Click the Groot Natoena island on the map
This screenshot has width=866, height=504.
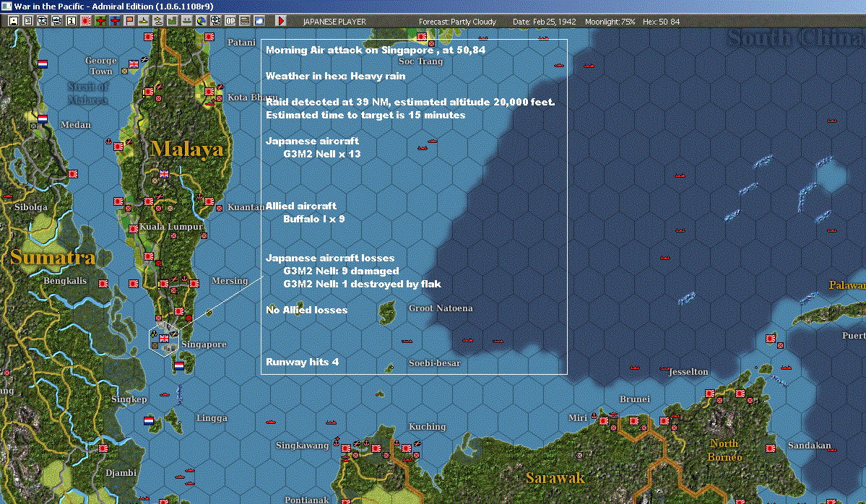387,313
